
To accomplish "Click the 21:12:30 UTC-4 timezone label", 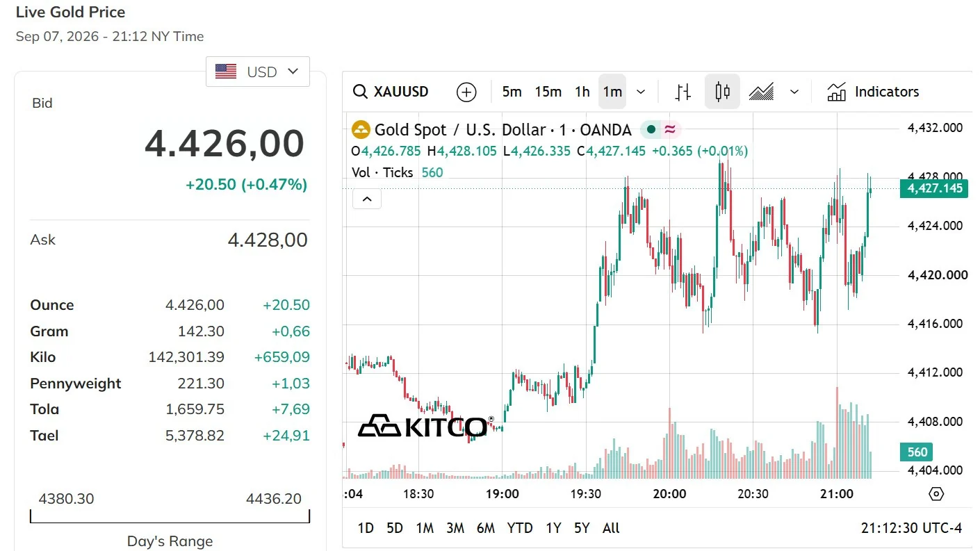I will pos(911,528).
